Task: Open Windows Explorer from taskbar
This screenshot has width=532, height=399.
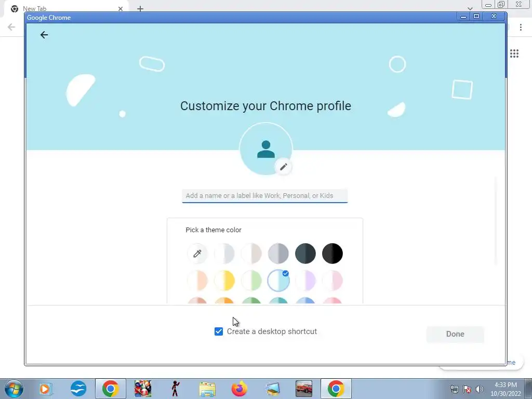Action: tap(207, 389)
